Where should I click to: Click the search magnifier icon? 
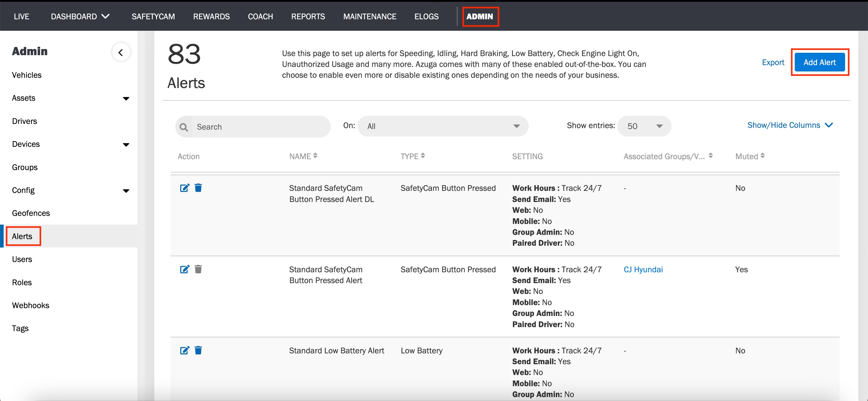184,127
